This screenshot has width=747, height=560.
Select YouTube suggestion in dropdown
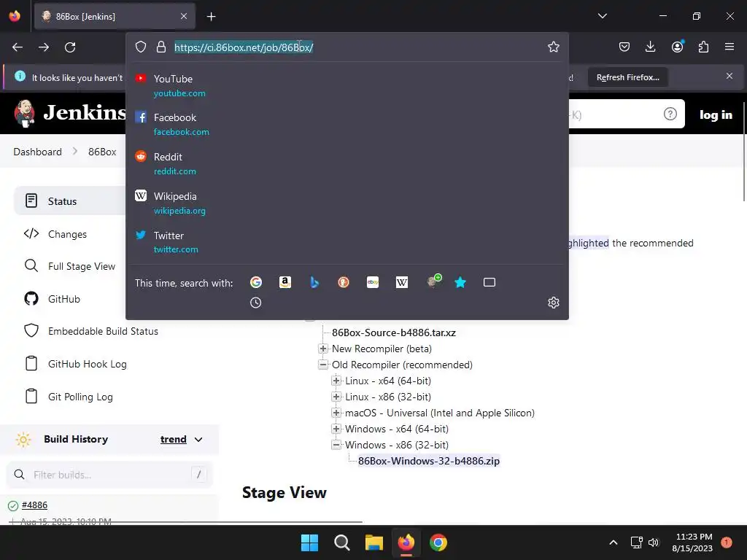(347, 86)
